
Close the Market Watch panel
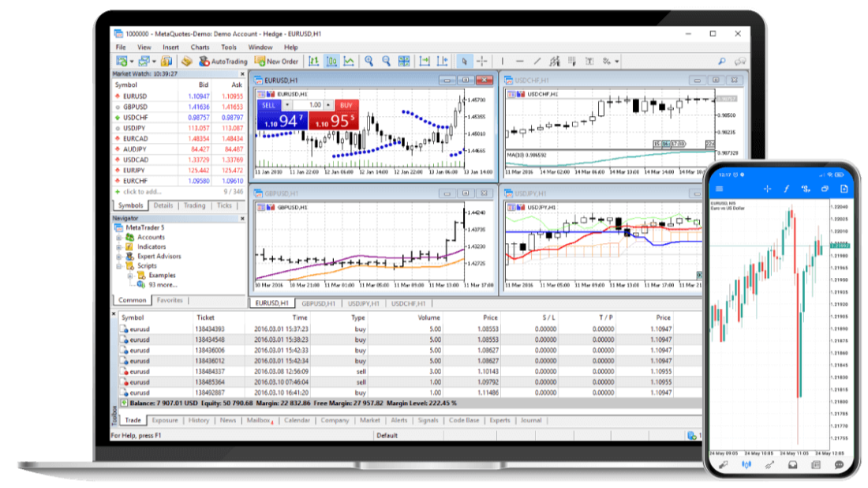coord(242,74)
